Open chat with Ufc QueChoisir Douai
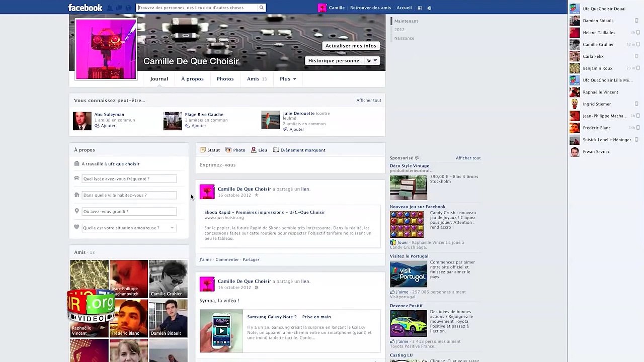Screen dimensions: 644x362 [x=606, y=9]
